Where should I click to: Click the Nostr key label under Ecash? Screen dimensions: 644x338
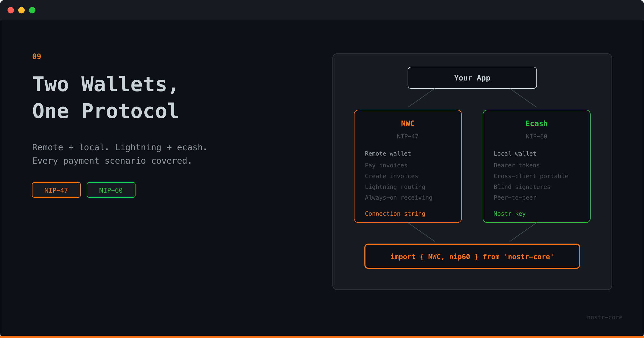(x=510, y=214)
